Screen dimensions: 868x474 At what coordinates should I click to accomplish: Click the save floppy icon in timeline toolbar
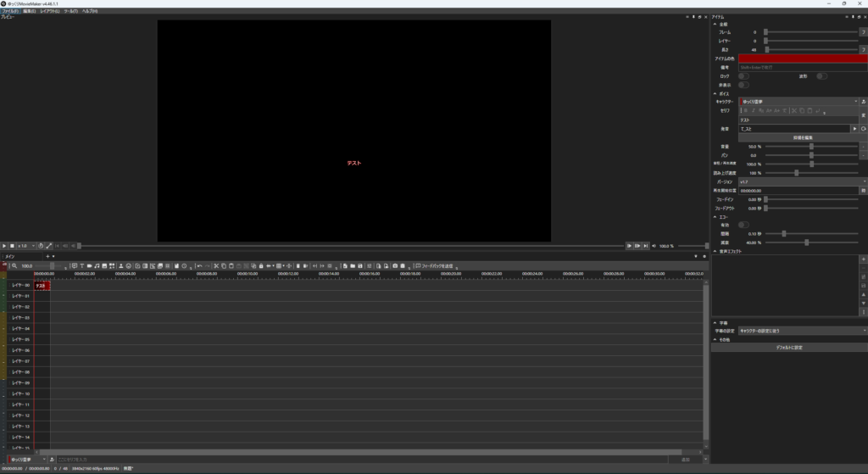pyautogui.click(x=359, y=265)
